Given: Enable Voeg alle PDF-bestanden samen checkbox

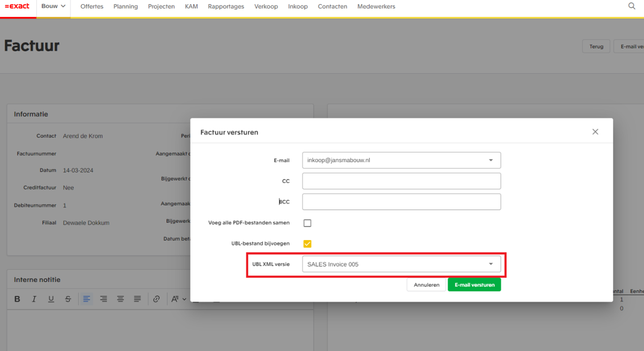Looking at the screenshot, I should [307, 223].
